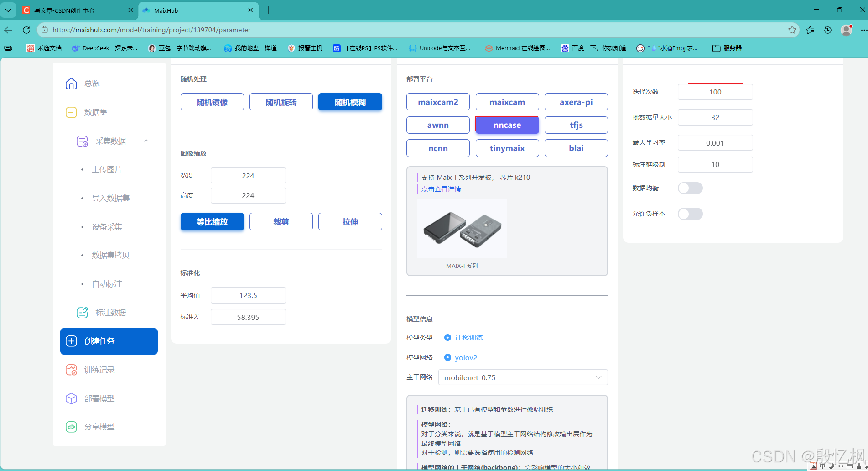Open the 禾逸文档 bookmark
This screenshot has height=471, width=868.
(x=44, y=48)
